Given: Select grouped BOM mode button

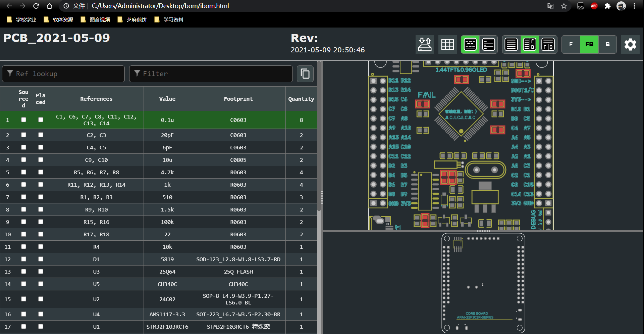Looking at the screenshot, I should click(x=470, y=44).
